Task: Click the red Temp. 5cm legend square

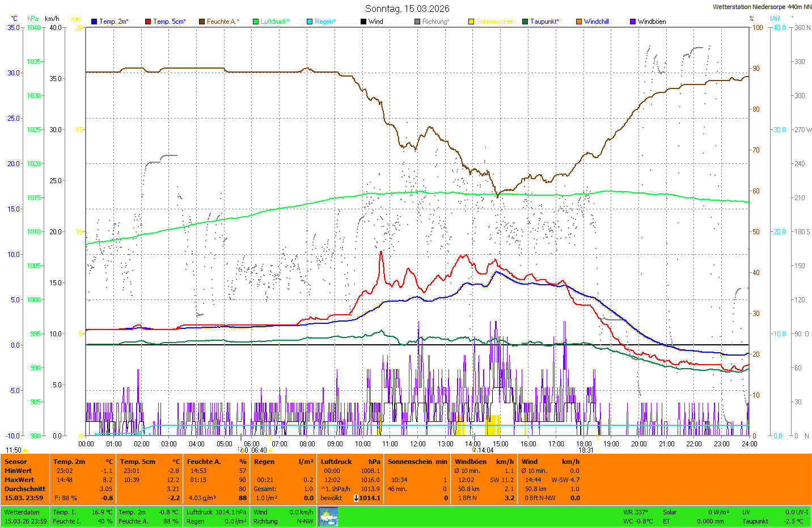Action: [148, 22]
